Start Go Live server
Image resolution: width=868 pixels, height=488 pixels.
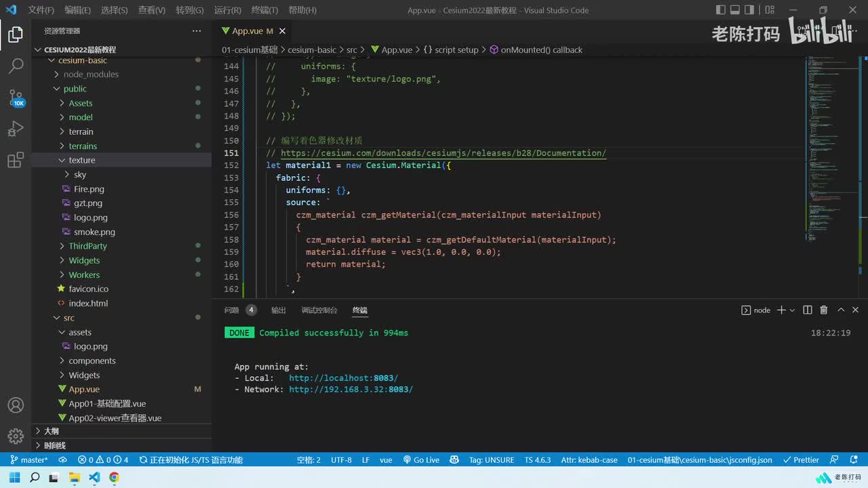pos(421,460)
